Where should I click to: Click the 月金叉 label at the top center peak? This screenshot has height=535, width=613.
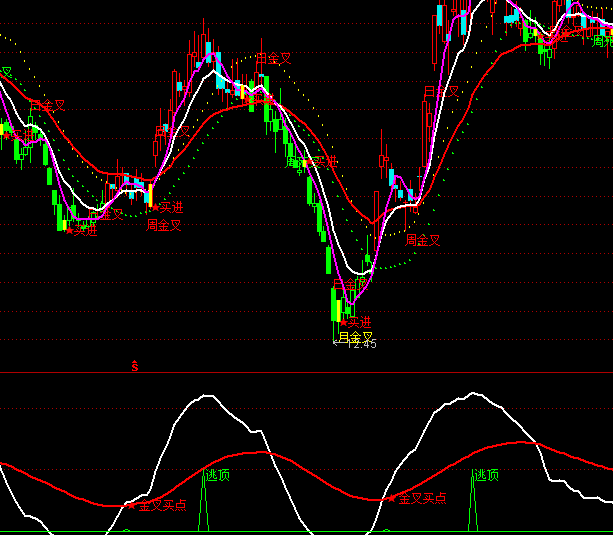tap(273, 59)
